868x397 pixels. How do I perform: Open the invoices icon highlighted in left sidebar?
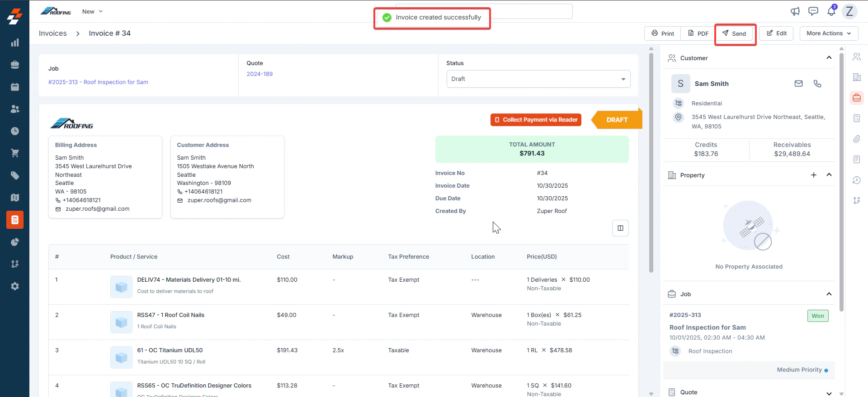15,220
